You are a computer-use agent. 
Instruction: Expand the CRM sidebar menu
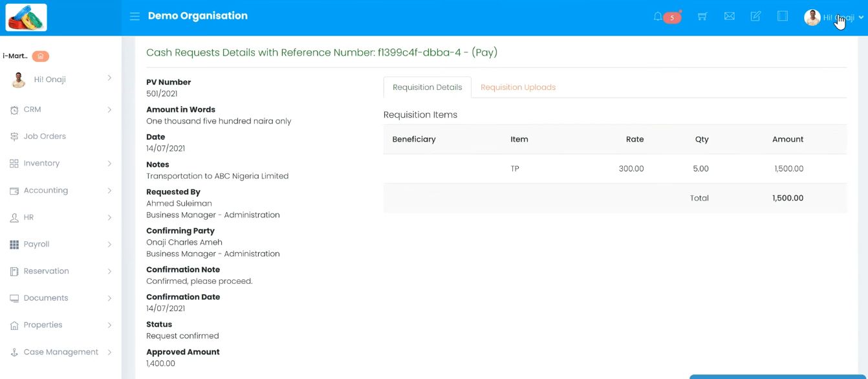point(32,110)
